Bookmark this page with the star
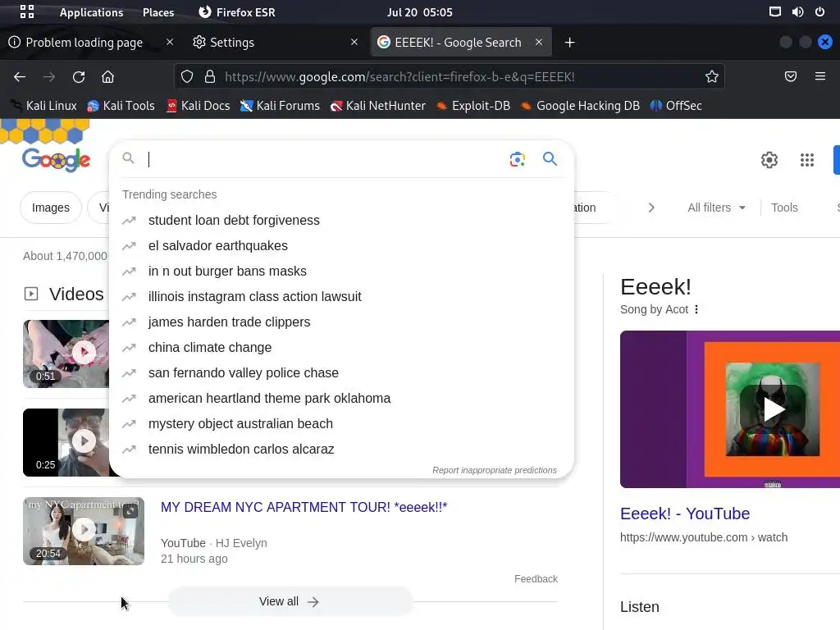Viewport: 840px width, 630px height. pos(711,76)
